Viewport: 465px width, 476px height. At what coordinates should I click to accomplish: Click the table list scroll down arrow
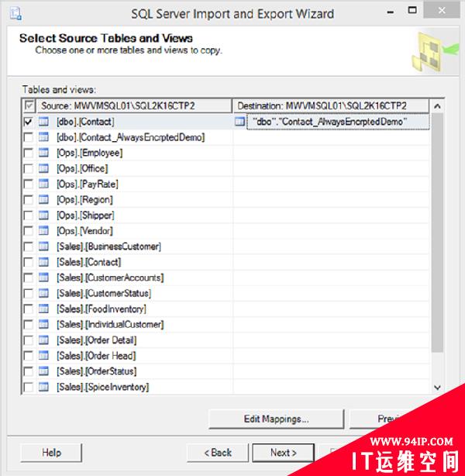pos(437,388)
